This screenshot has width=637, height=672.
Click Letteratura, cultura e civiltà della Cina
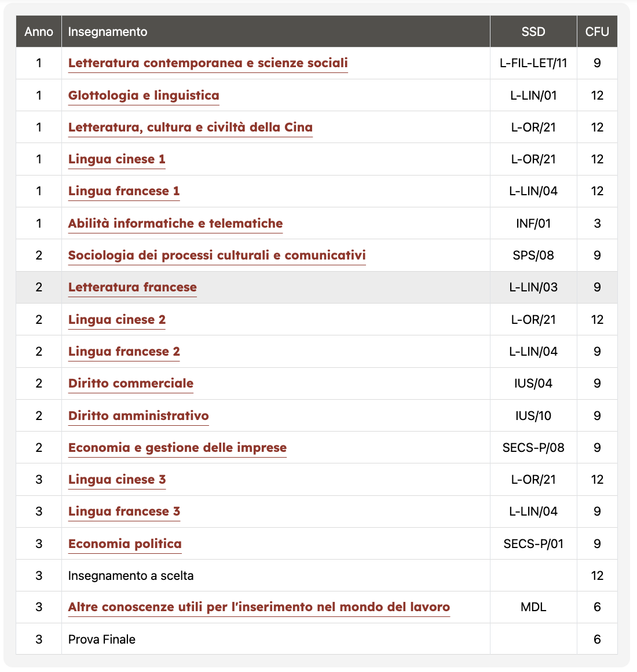(190, 127)
